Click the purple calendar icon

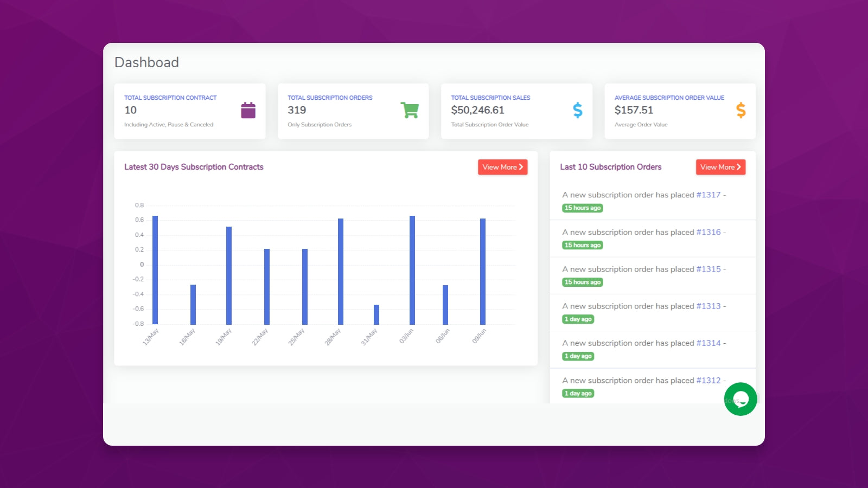(248, 110)
